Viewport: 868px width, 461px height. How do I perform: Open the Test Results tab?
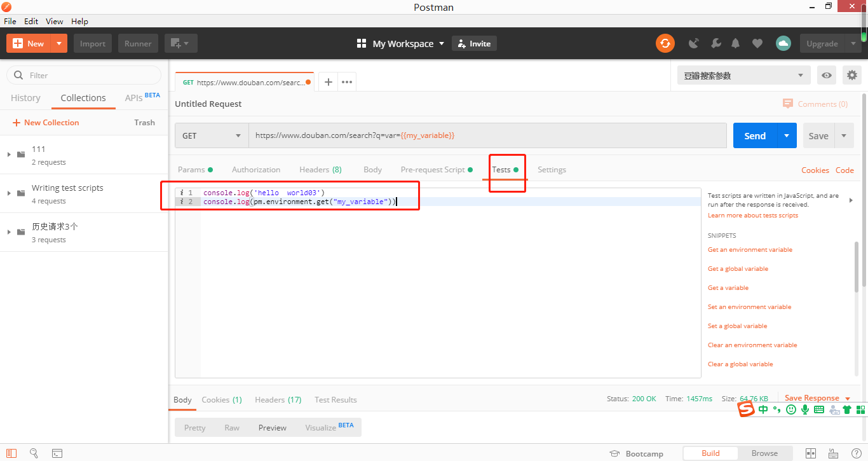pos(336,400)
